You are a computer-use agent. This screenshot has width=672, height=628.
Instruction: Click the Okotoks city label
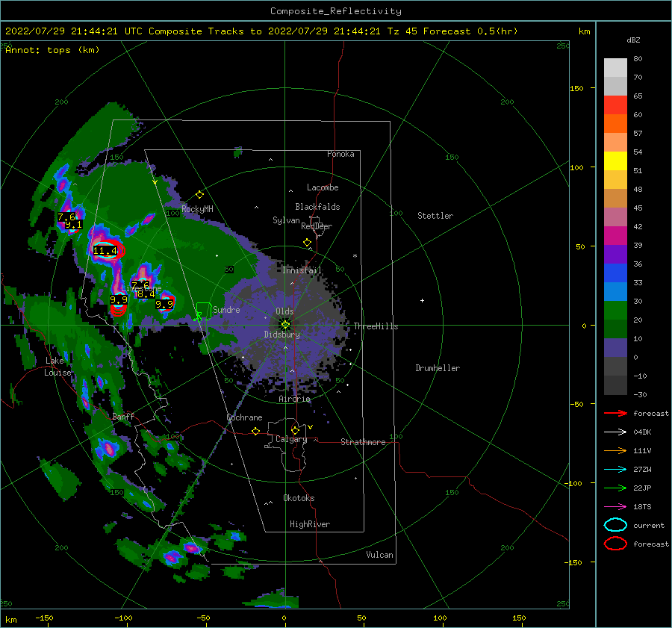coord(299,498)
